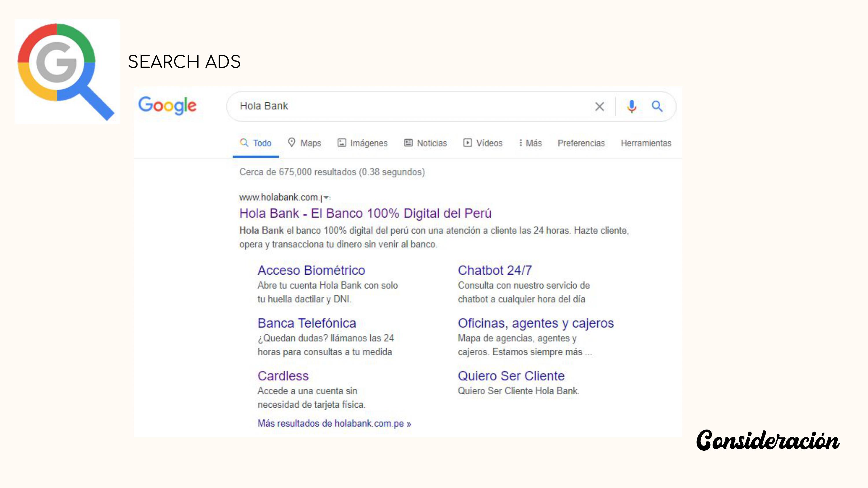Click the Noticias newspaper icon

coord(408,143)
